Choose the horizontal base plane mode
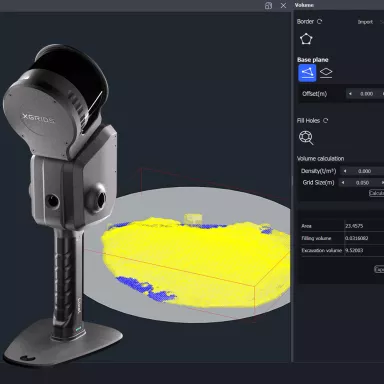The height and width of the screenshot is (384, 384). pyautogui.click(x=326, y=73)
